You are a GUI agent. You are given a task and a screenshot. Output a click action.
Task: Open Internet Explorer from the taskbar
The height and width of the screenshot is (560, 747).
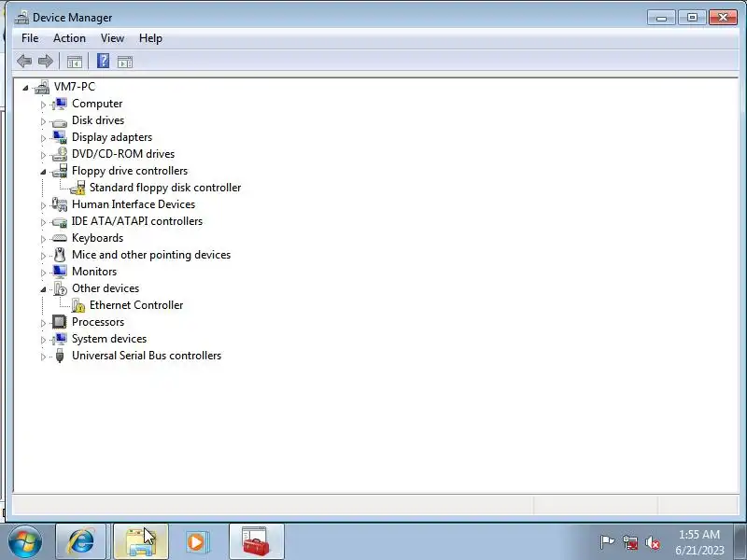pyautogui.click(x=80, y=541)
